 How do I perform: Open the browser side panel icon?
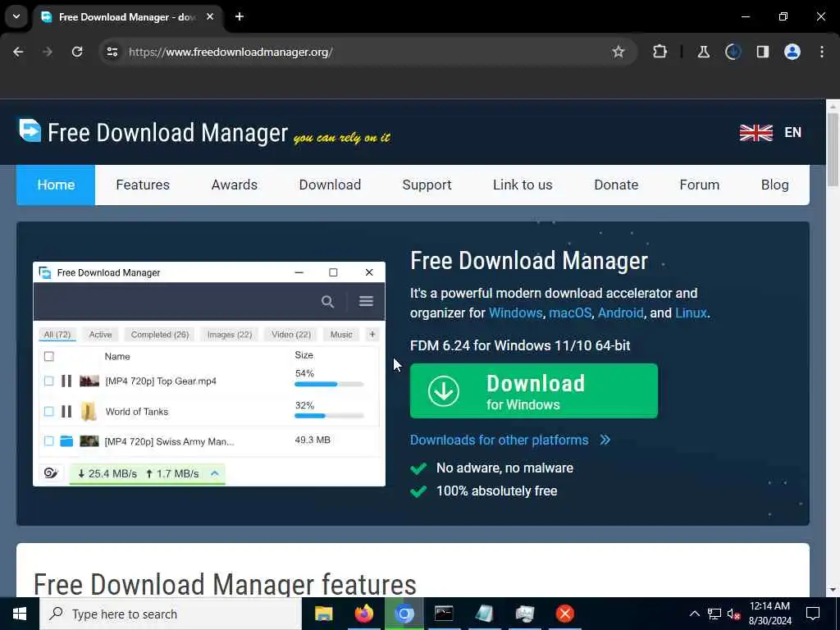pos(762,52)
